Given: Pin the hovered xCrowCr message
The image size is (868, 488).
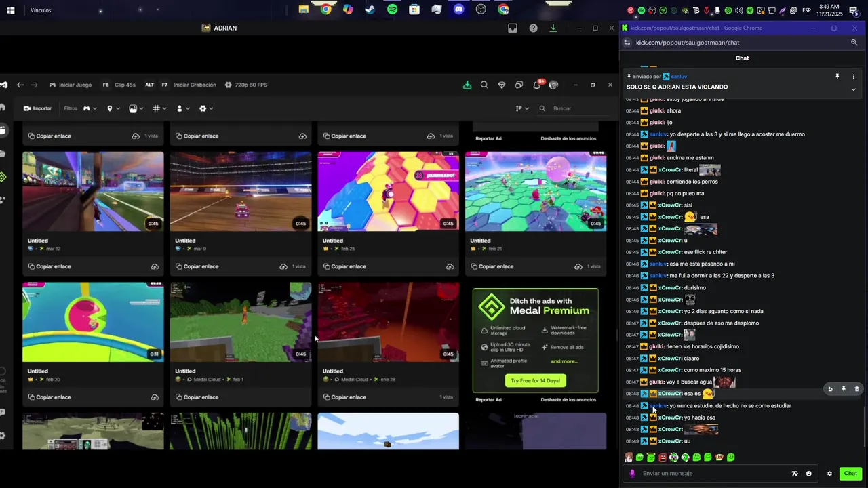Looking at the screenshot, I should pos(844,389).
